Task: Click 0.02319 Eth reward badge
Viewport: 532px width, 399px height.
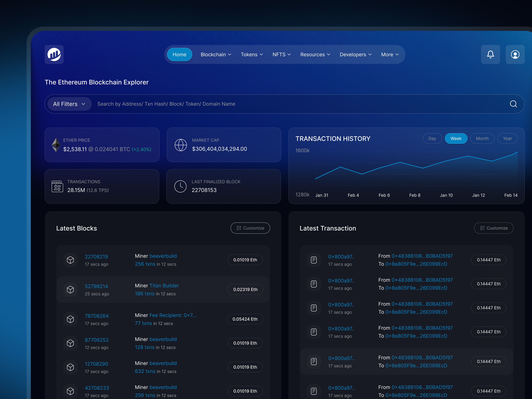Action: pos(245,290)
